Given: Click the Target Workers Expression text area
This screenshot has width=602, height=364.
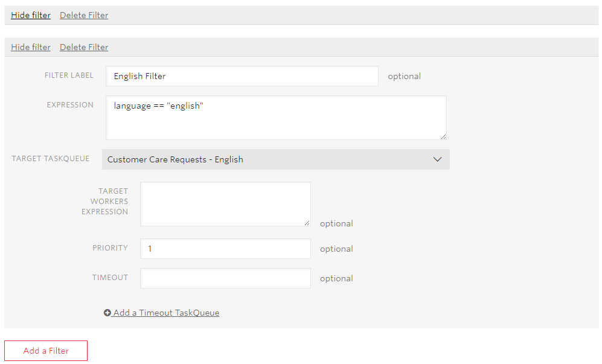Looking at the screenshot, I should [x=225, y=204].
